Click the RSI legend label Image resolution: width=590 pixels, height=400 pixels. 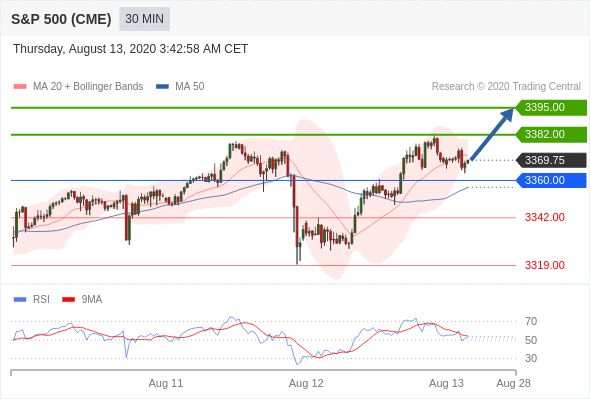click(41, 299)
